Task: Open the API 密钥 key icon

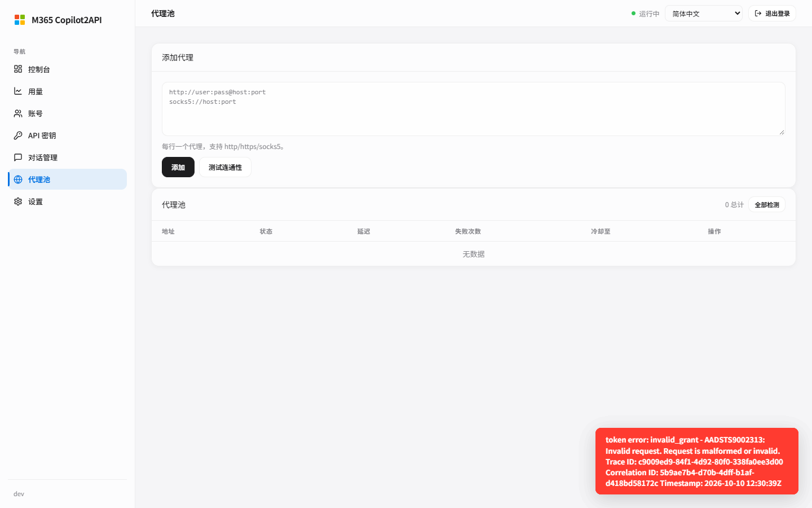Action: (18, 135)
